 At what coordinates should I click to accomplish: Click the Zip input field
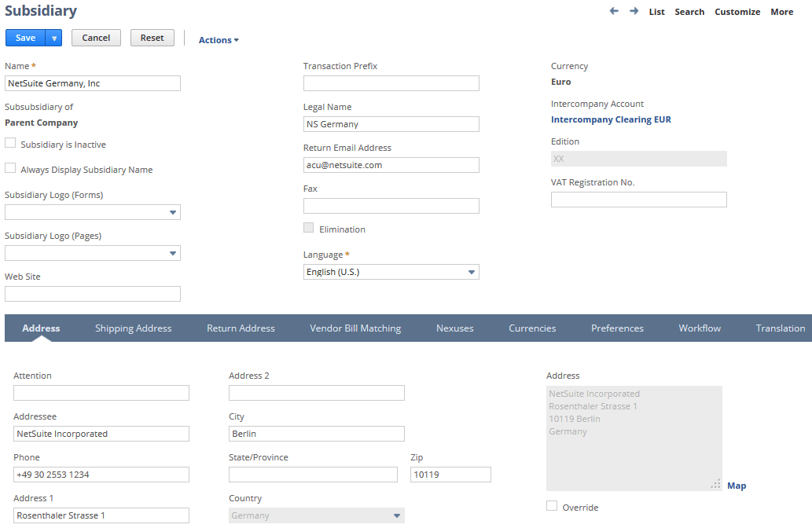[x=450, y=475]
